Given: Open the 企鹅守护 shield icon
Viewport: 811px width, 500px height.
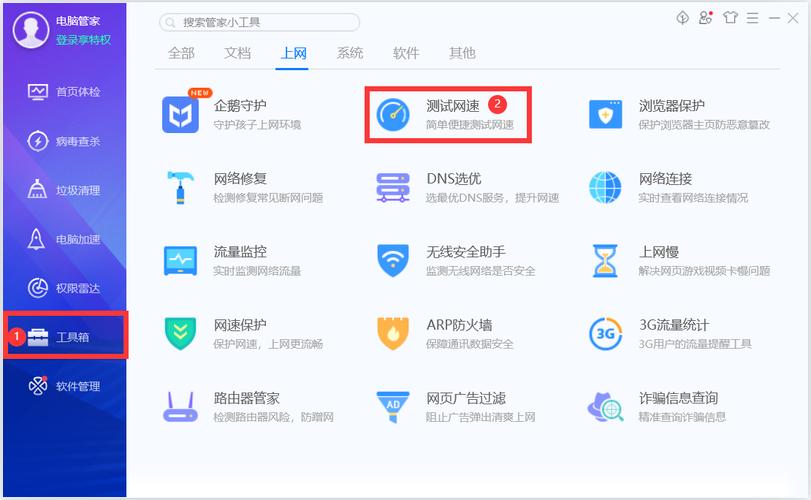Looking at the screenshot, I should point(180,114).
